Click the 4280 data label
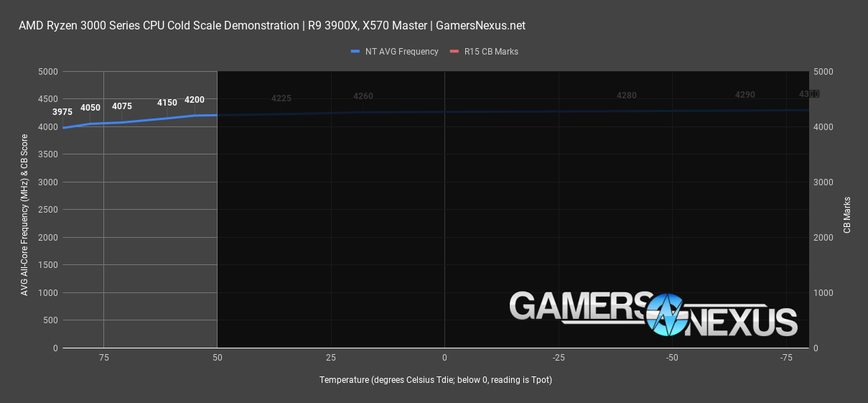Viewport: 868px width, 403px height. click(x=627, y=96)
